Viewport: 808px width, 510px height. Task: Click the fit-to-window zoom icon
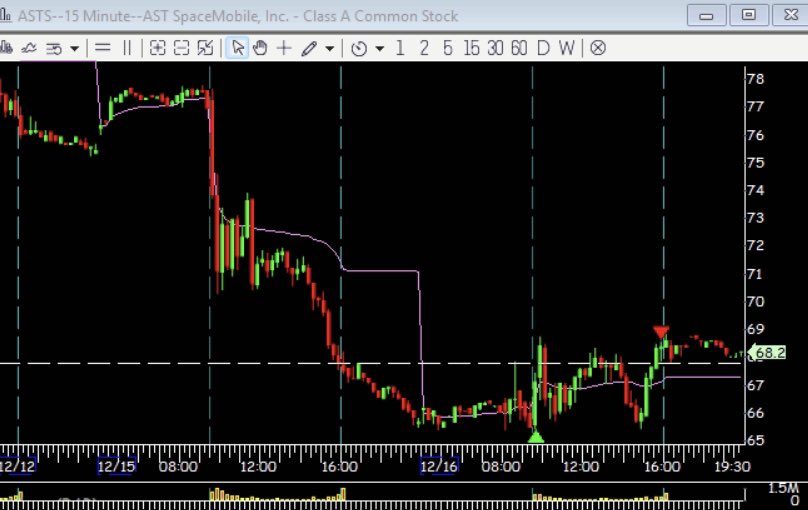point(206,48)
